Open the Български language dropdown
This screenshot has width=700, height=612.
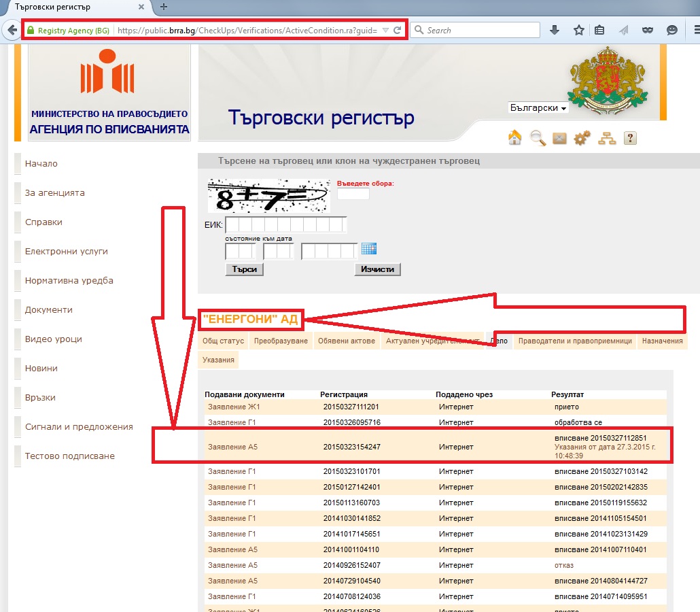coord(538,108)
